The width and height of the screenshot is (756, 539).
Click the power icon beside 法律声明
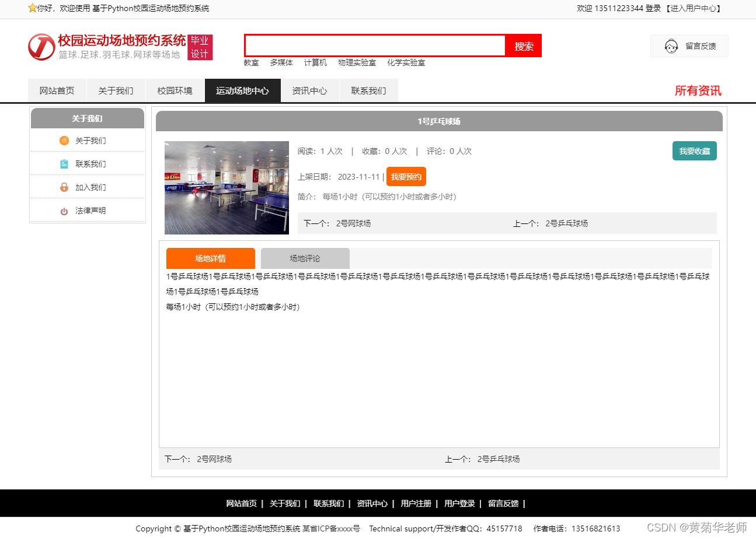(64, 211)
